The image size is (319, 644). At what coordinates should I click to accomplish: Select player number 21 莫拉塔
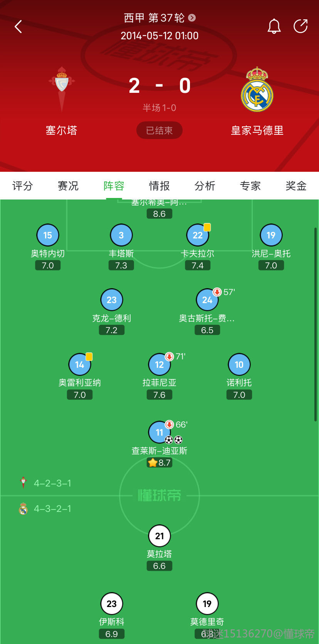click(159, 536)
